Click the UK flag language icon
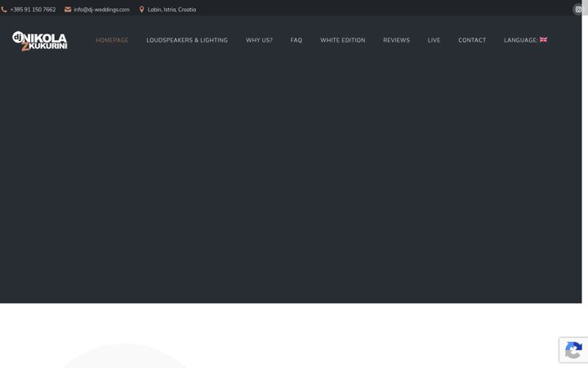 click(x=543, y=39)
